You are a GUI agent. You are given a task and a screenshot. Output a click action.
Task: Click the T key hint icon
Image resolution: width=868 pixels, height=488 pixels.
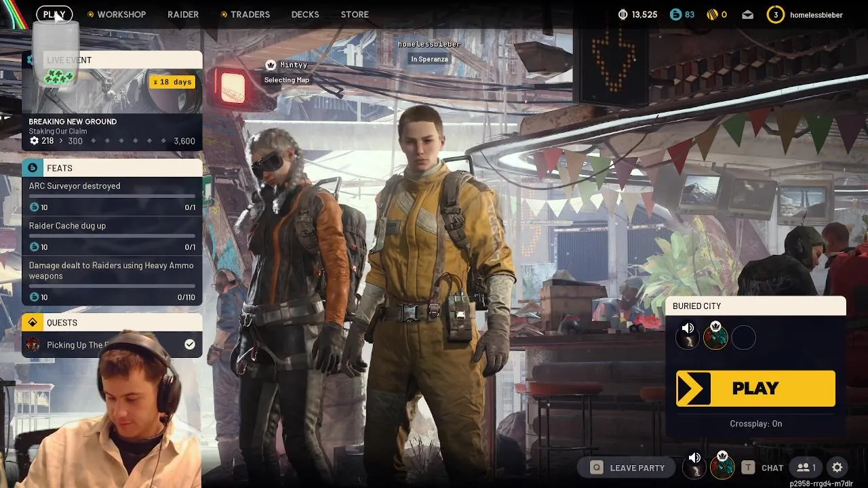pos(748,468)
